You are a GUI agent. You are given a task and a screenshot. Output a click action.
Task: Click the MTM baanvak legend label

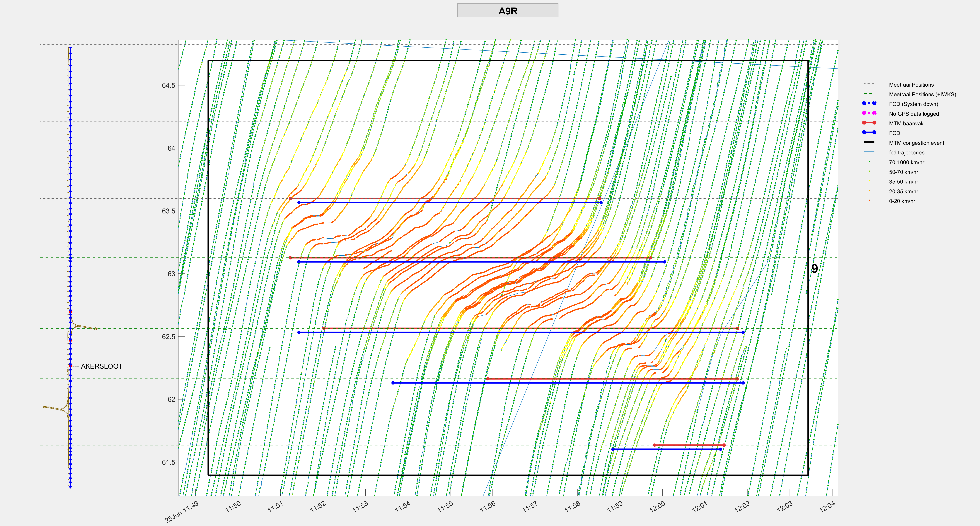(x=906, y=123)
